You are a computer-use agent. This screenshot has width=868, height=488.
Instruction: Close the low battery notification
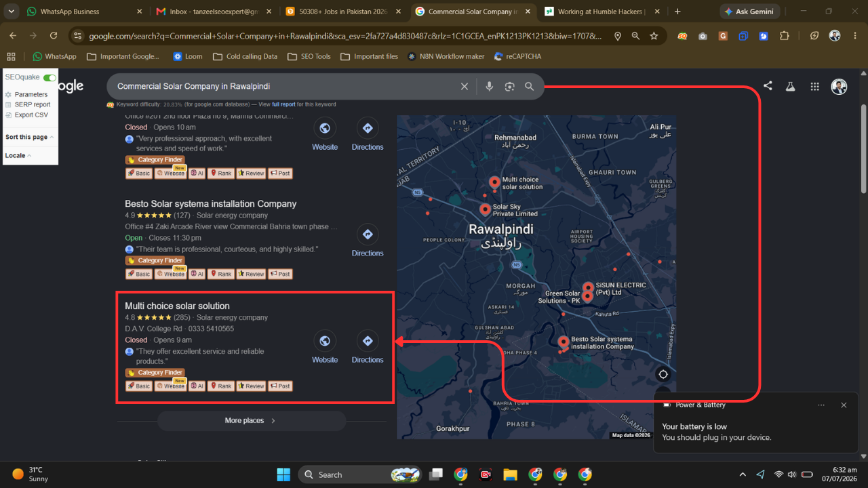844,405
